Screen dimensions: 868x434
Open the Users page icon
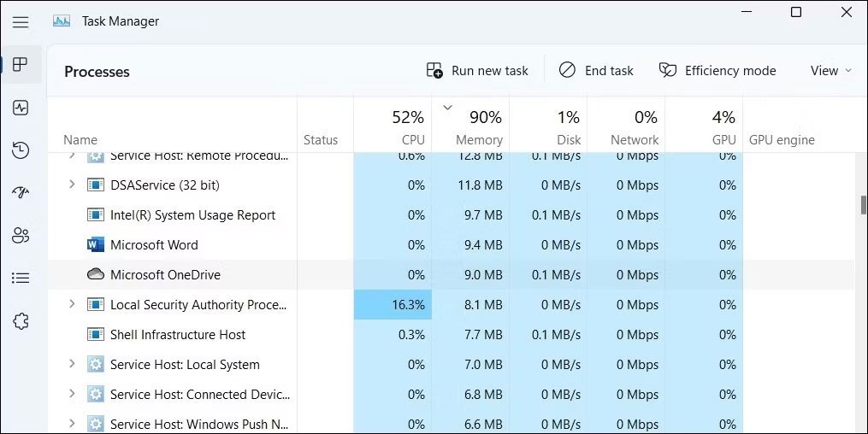tap(21, 235)
